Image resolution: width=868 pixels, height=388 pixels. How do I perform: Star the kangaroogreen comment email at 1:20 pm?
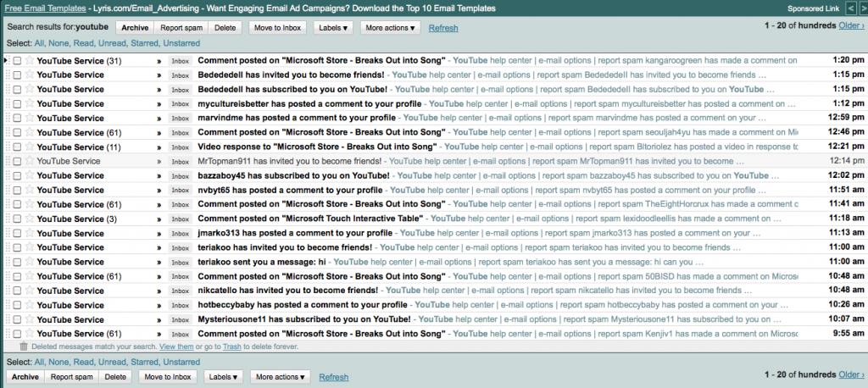pos(29,61)
